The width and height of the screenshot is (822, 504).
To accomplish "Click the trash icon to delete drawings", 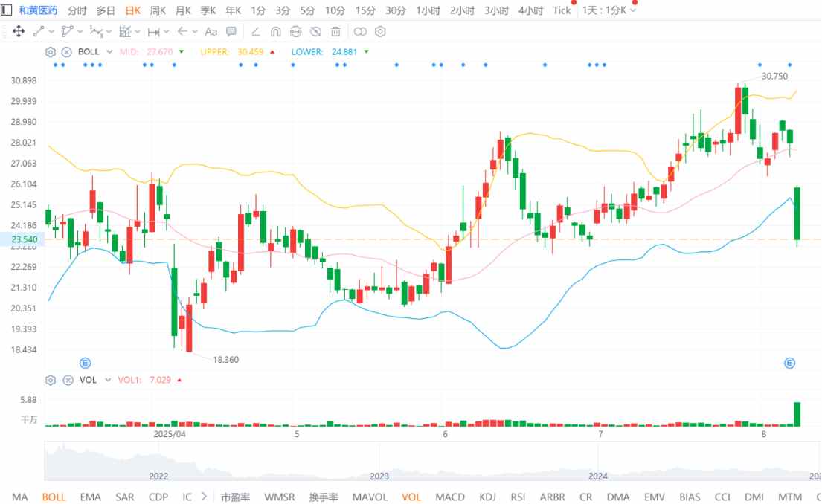I will pos(335,31).
